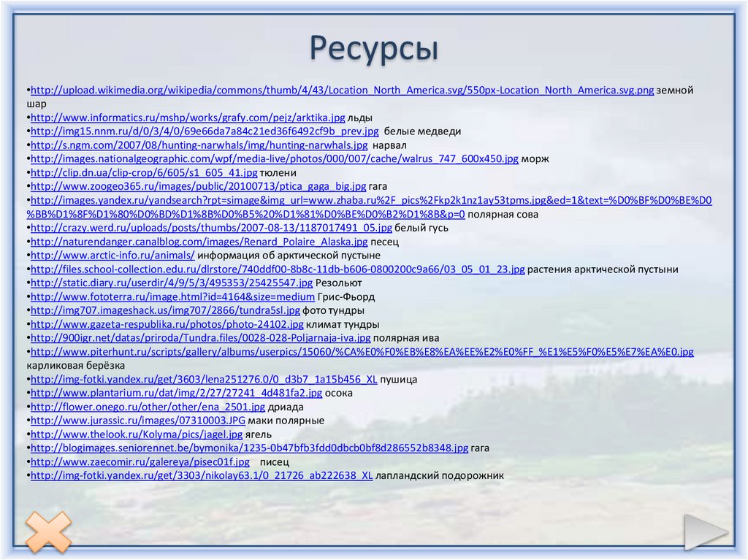Open the fototerra.ru Грис-Фьорд link
748x560 pixels.
coord(172,296)
